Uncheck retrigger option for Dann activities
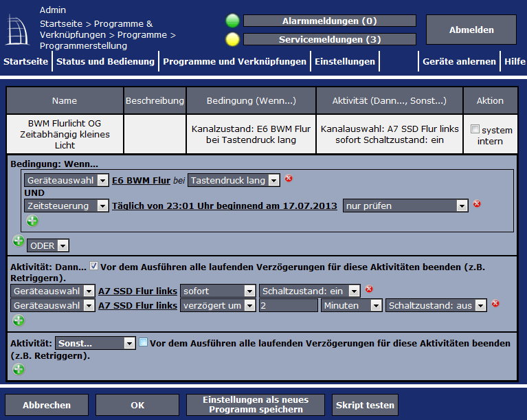527x420 pixels. (93, 266)
